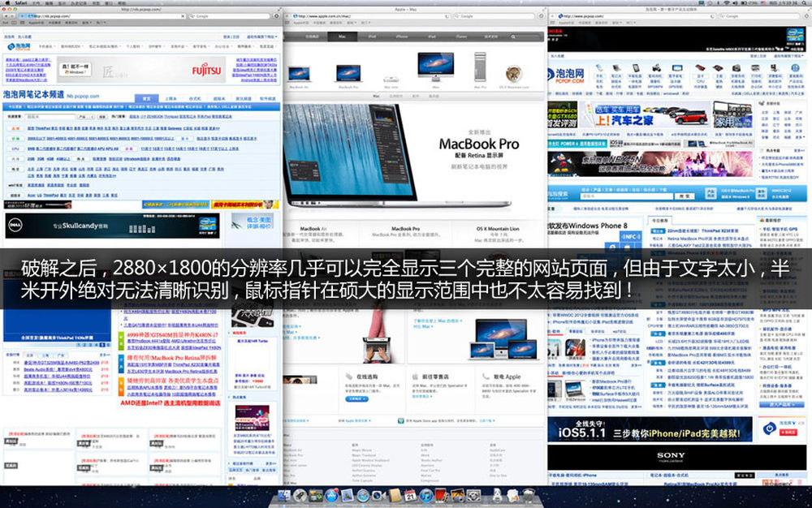Screen dimensions: 812x508
Task: Click the stop X in left window address bar
Action: click(x=183, y=16)
